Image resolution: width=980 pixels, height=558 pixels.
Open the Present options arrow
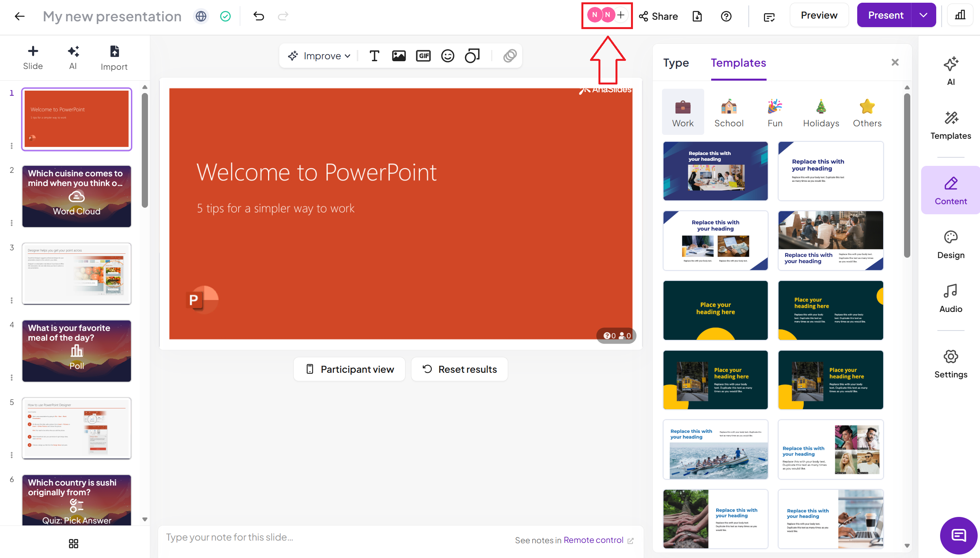[x=923, y=15]
